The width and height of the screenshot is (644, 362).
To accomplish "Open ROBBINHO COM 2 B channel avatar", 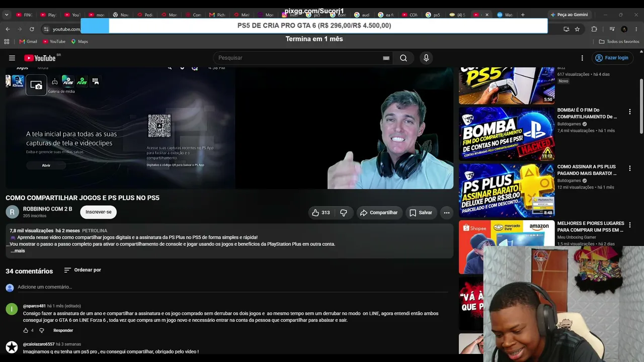I will click(x=12, y=212).
